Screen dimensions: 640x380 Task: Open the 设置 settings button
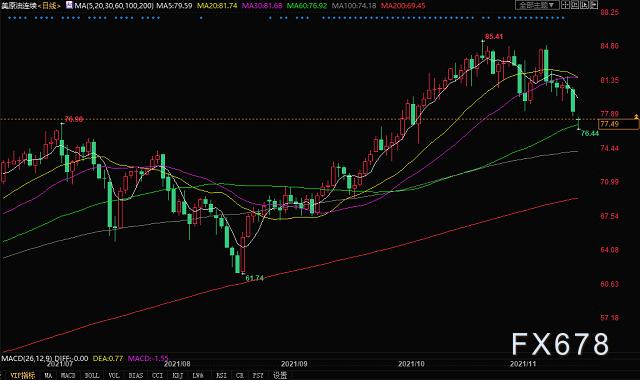pyautogui.click(x=280, y=376)
